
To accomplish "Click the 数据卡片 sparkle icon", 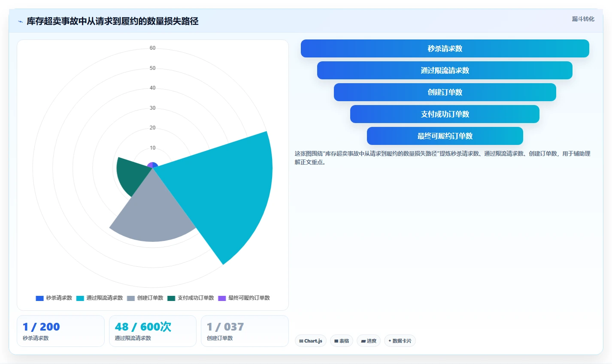I will (x=390, y=341).
